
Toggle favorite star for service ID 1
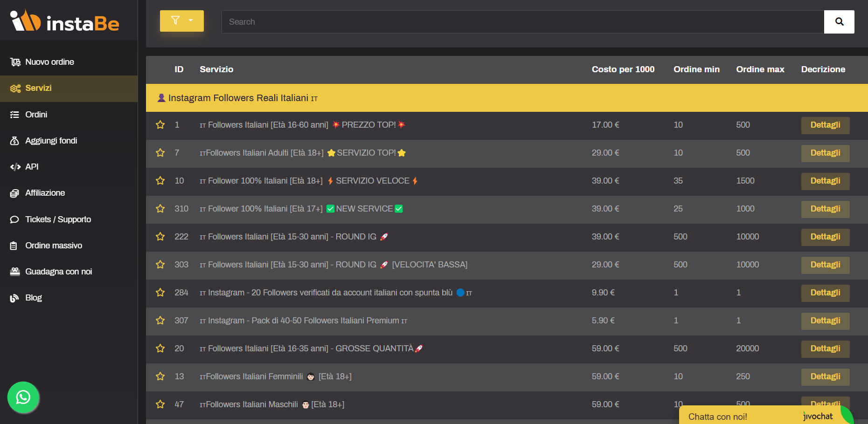(160, 125)
